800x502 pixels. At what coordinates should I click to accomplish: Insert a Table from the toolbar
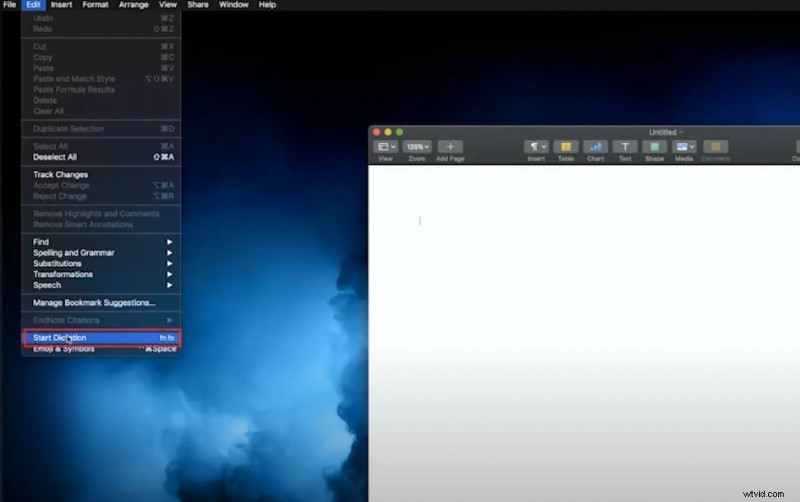pyautogui.click(x=565, y=147)
